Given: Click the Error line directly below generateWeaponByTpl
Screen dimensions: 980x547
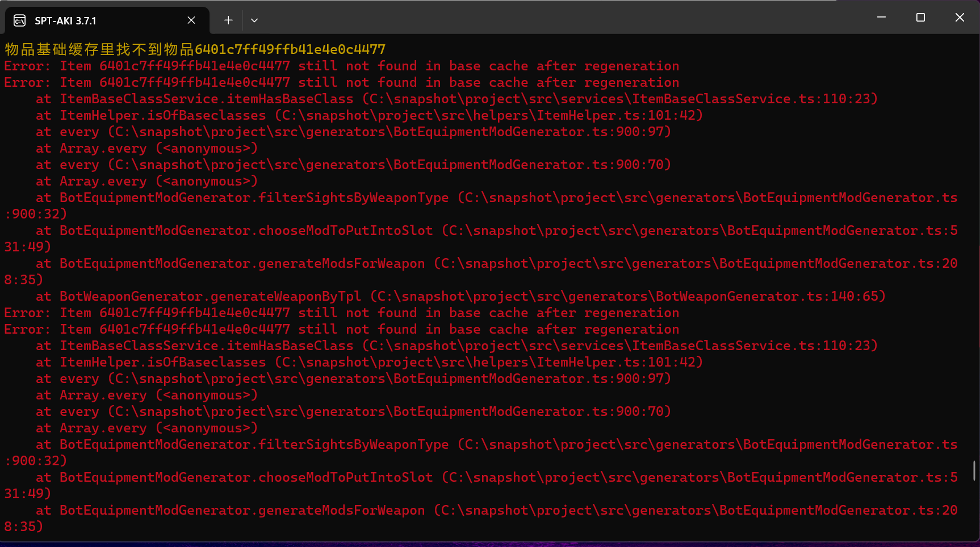Looking at the screenshot, I should coord(341,313).
